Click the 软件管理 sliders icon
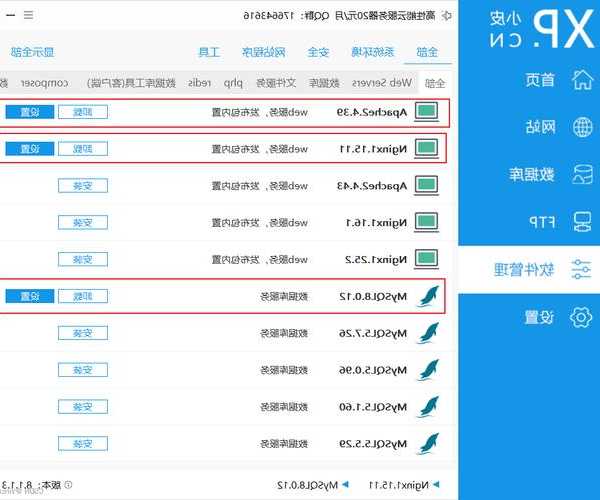Viewport: 600px width, 500px height. [x=581, y=269]
